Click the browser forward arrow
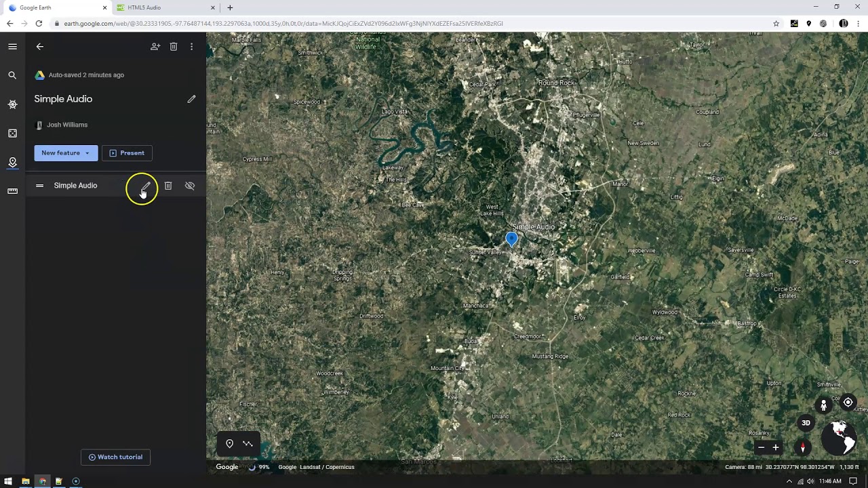Image resolution: width=868 pixels, height=488 pixels. pos(24,23)
